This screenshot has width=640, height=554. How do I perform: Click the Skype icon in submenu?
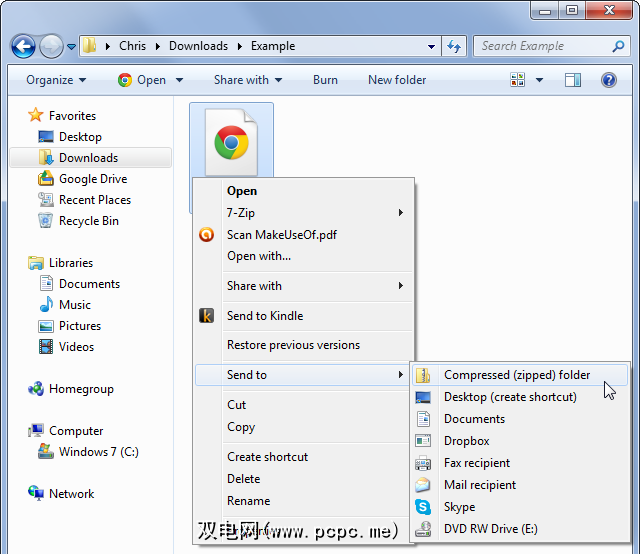423,507
